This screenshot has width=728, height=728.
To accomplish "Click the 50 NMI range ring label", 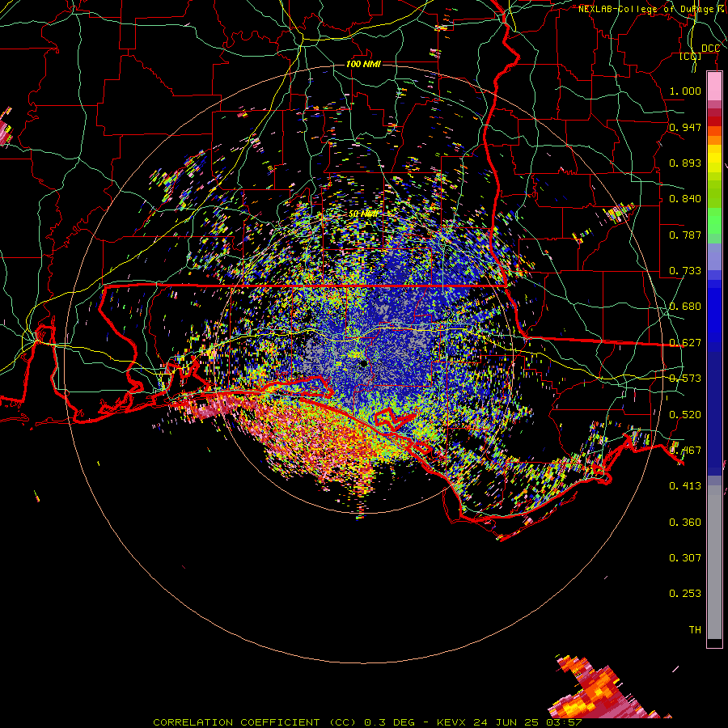I will [x=363, y=214].
